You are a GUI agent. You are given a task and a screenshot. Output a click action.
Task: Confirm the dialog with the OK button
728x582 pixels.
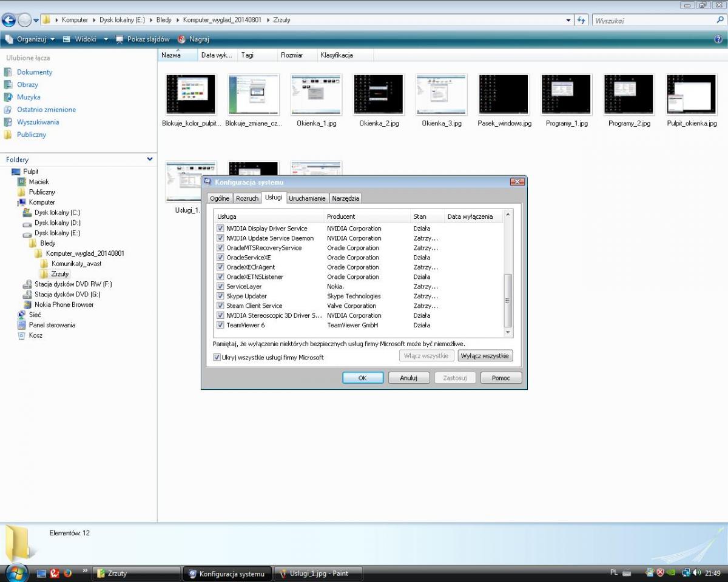click(x=363, y=378)
